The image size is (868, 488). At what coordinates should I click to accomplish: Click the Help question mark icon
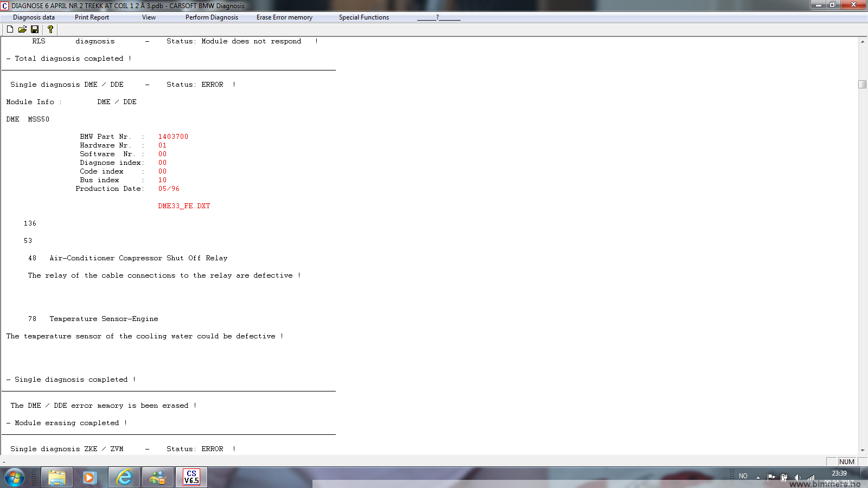(x=50, y=29)
